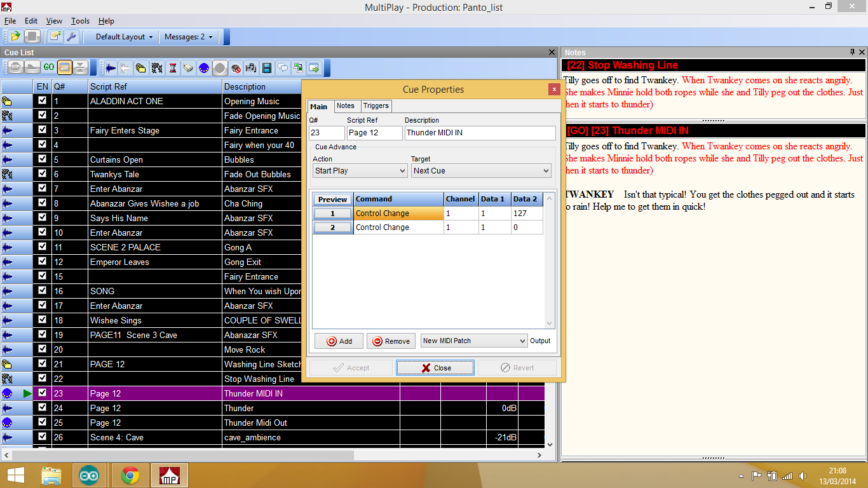Image resolution: width=868 pixels, height=488 pixels.
Task: Uncheck the enable box for cue 24
Action: (x=43, y=408)
